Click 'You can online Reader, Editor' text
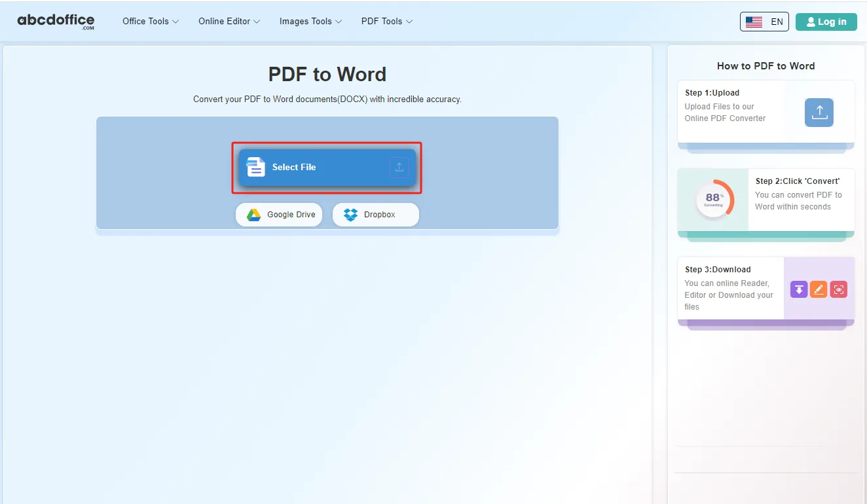This screenshot has height=504, width=867. point(729,295)
